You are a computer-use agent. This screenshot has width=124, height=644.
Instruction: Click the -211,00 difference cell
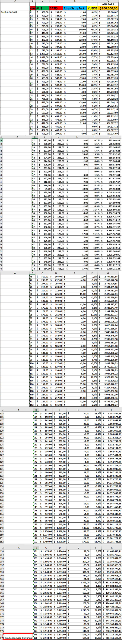[75, 54]
